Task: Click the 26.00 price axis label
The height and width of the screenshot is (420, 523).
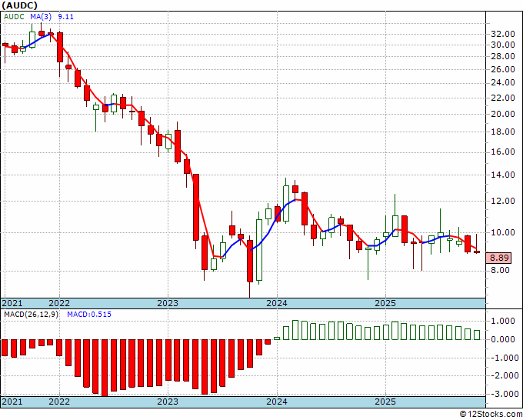Action: (503, 69)
